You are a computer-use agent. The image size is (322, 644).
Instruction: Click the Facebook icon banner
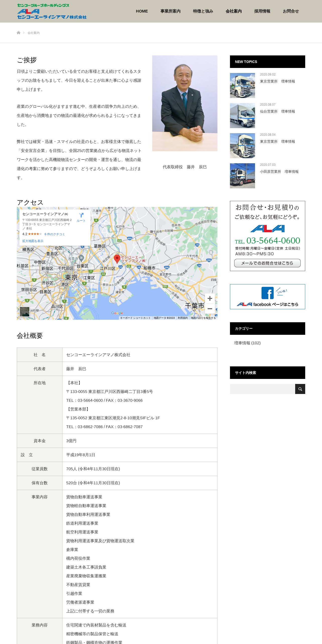(x=268, y=297)
